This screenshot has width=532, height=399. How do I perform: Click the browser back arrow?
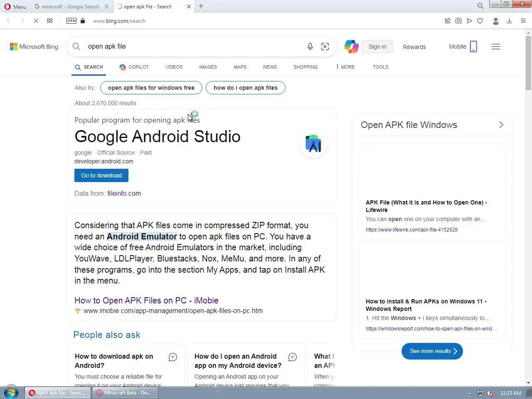[x=8, y=21]
